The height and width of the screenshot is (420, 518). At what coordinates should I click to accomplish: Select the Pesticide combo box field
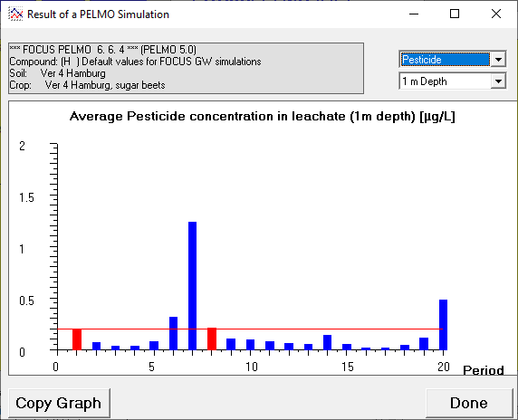tap(445, 60)
